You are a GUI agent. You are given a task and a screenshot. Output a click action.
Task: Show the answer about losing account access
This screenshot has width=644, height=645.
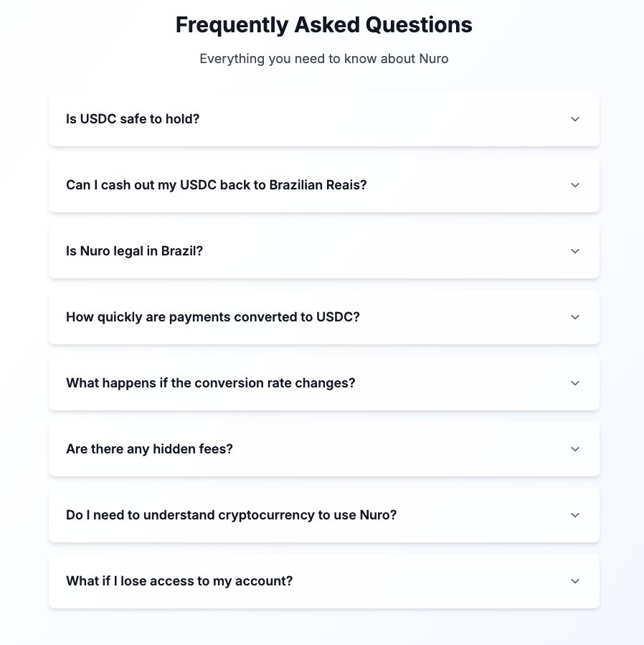click(323, 581)
